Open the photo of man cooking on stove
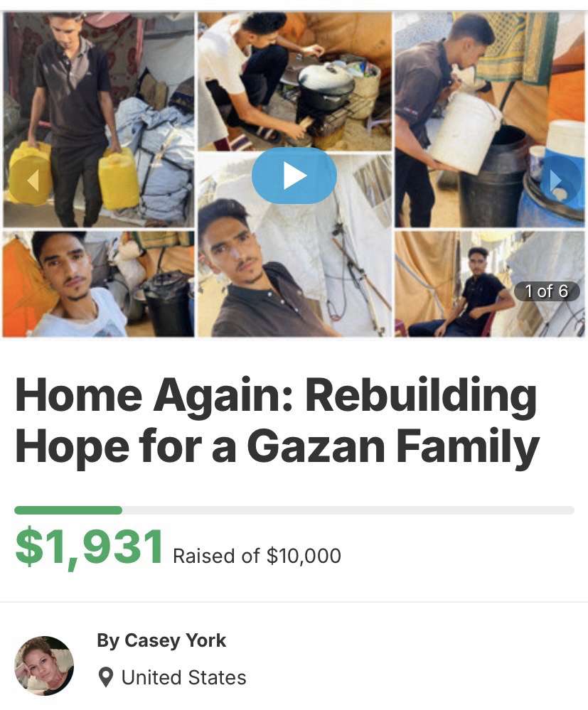This screenshot has height=710, width=588. (x=295, y=82)
